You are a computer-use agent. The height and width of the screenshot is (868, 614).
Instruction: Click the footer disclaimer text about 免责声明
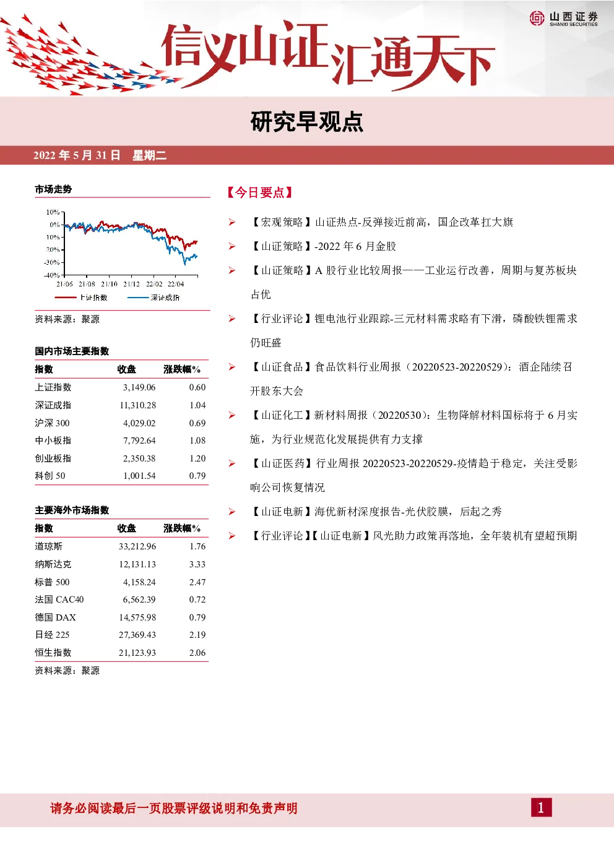(x=174, y=808)
